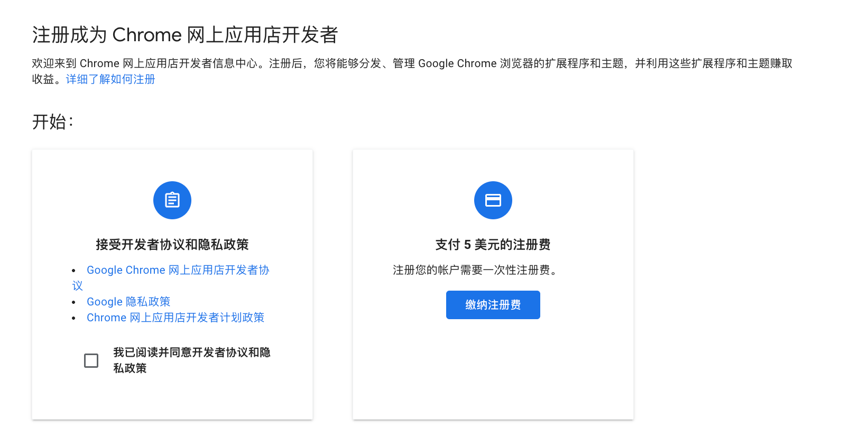Viewport: 868px width, 446px height.
Task: Click the bullet before Google 隐私政策
Action: (74, 302)
